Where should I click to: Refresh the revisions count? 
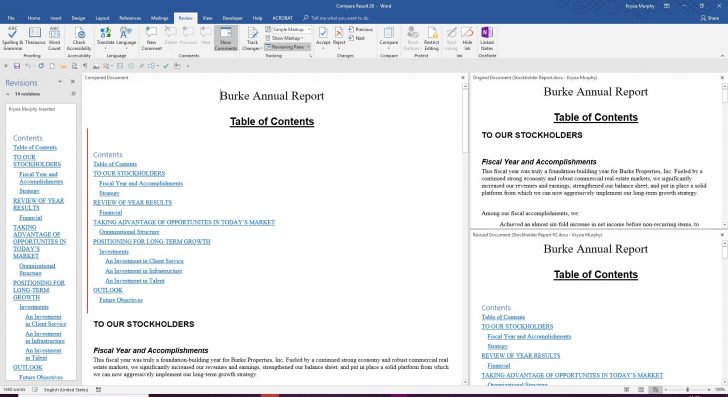point(73,94)
